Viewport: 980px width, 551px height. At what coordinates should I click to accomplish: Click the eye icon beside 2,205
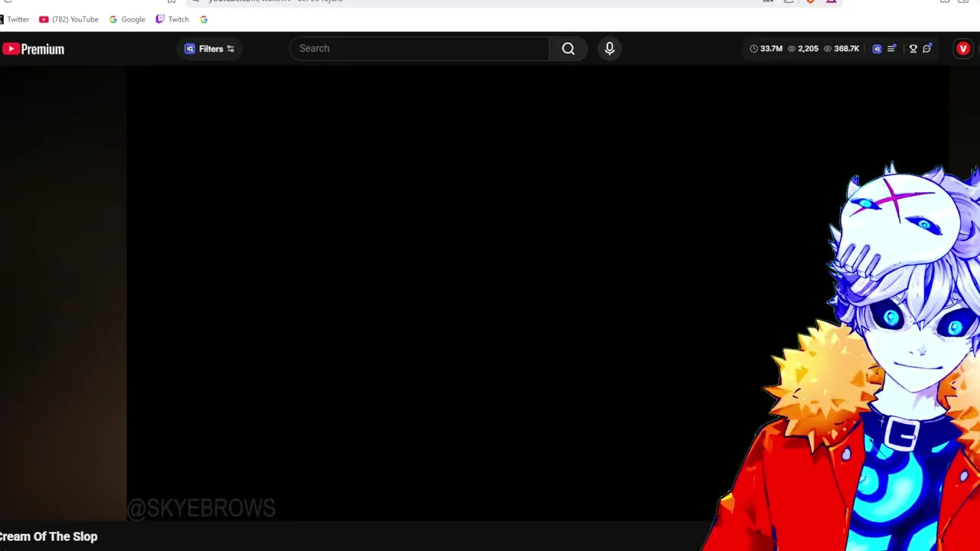coord(792,48)
